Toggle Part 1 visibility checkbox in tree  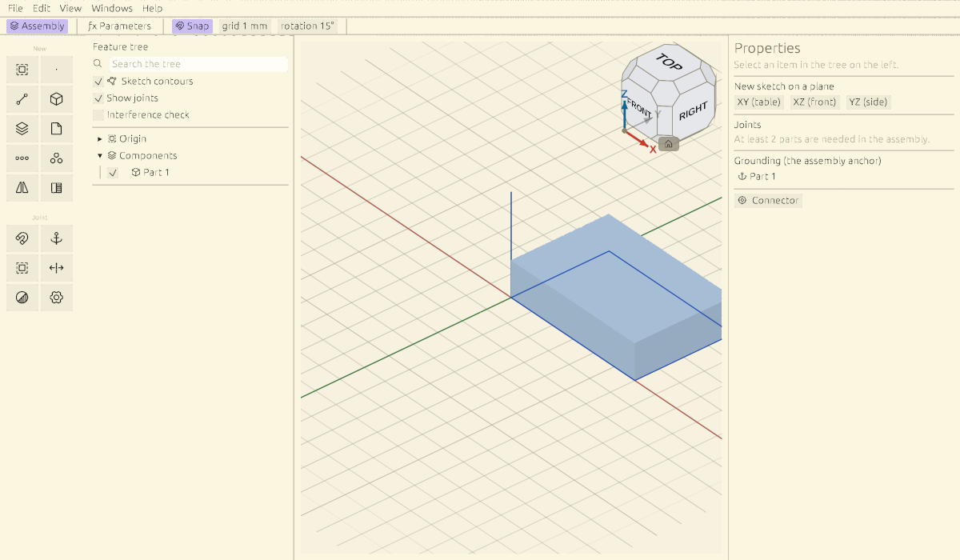pyautogui.click(x=113, y=173)
